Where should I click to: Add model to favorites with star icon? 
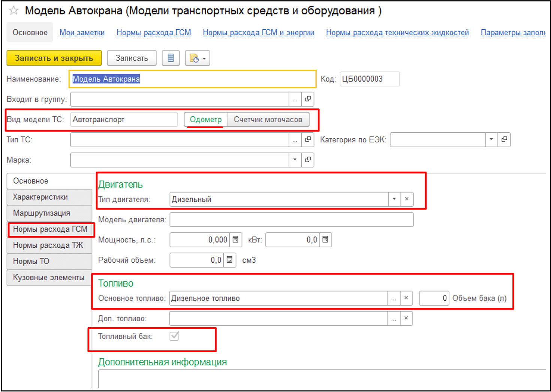(x=14, y=10)
